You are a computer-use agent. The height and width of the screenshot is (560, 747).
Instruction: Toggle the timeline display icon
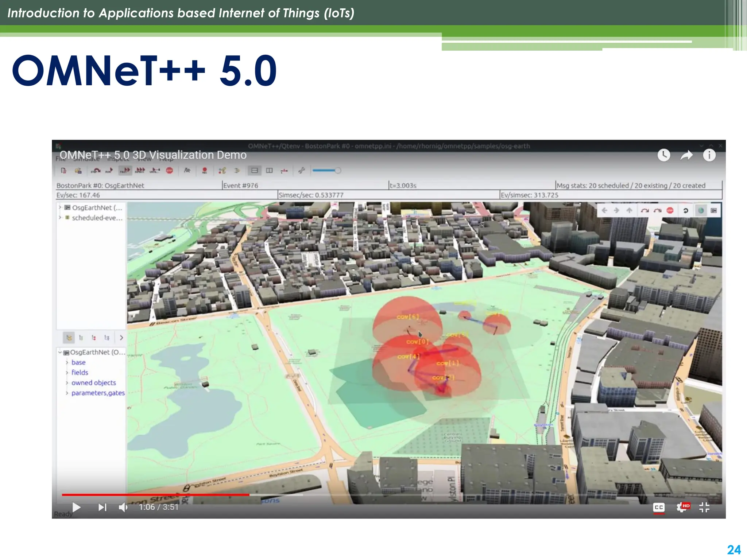[x=284, y=170]
